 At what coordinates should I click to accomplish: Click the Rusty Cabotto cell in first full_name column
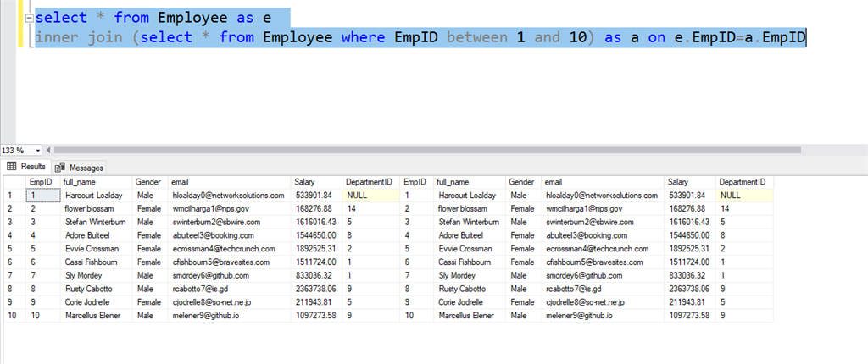tap(96, 288)
